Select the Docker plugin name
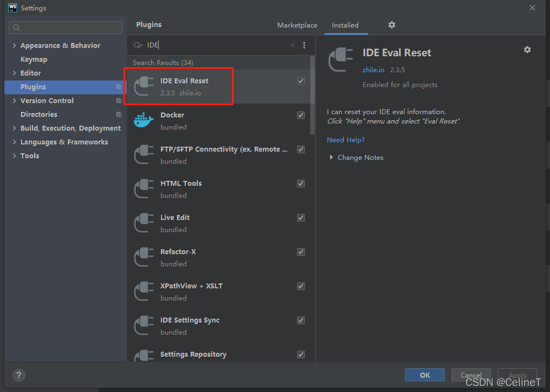Viewport: 550px width, 392px height. pos(172,115)
